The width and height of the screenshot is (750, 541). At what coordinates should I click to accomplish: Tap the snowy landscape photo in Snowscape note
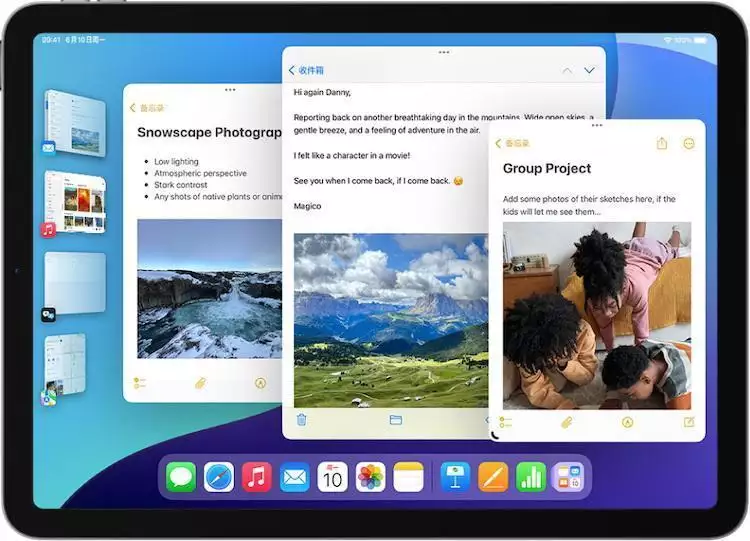coord(210,289)
